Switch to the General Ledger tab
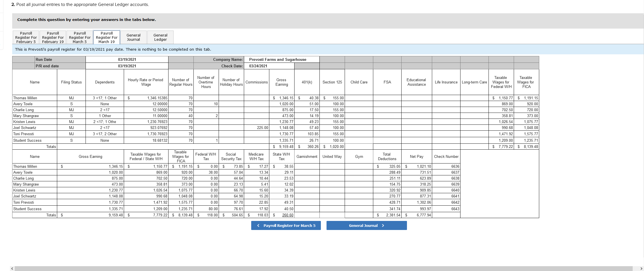 tap(160, 37)
